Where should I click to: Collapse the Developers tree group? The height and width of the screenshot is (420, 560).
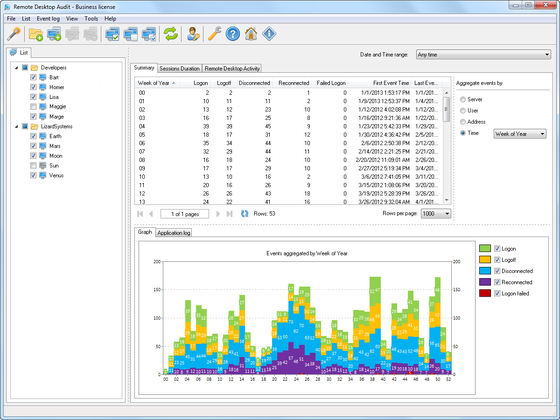pyautogui.click(x=16, y=68)
